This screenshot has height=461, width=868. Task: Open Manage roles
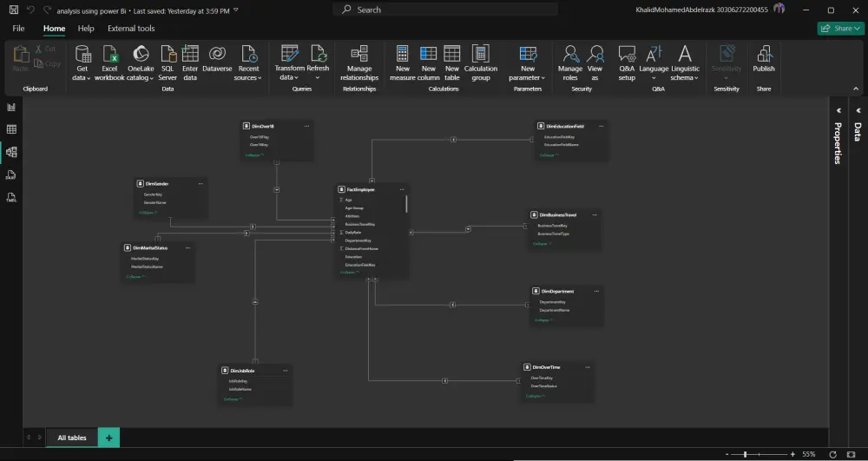pyautogui.click(x=570, y=63)
